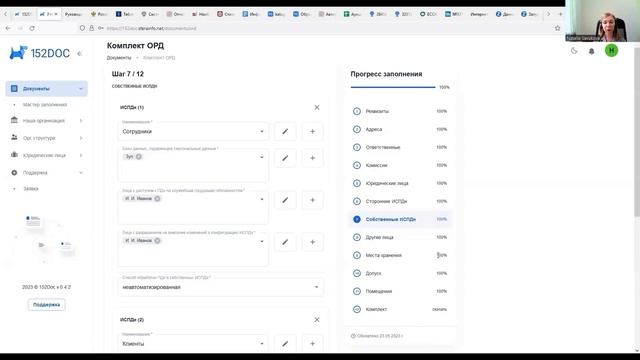This screenshot has height=360, width=640.
Task: Open Заявка sidebar item
Action: coord(31,189)
